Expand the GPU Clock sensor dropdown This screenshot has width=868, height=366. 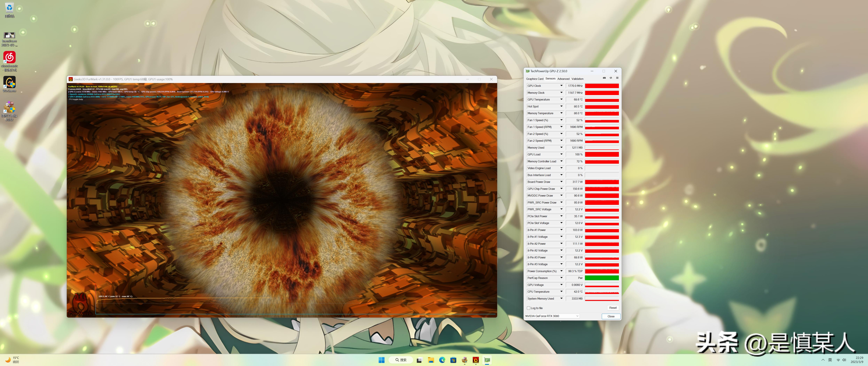[561, 86]
